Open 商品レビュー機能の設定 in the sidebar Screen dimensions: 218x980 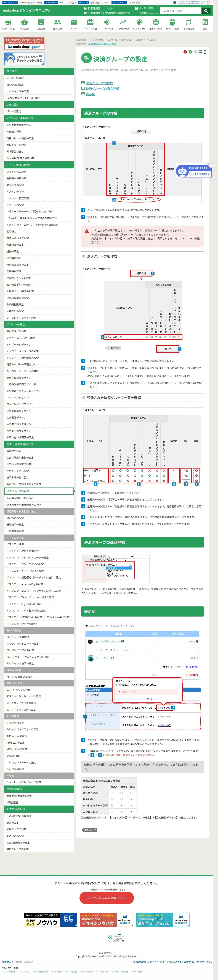(39, 138)
